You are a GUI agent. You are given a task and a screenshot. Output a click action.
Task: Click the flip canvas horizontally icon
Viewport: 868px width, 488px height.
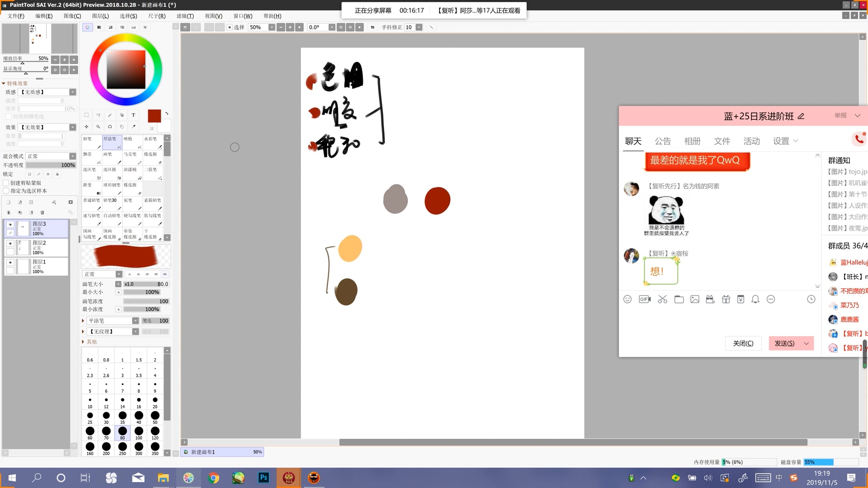pyautogui.click(x=373, y=27)
